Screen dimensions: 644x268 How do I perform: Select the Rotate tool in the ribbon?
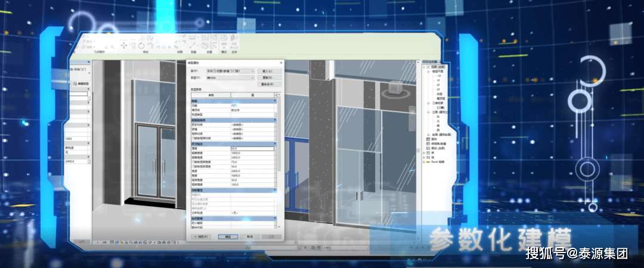tap(141, 45)
